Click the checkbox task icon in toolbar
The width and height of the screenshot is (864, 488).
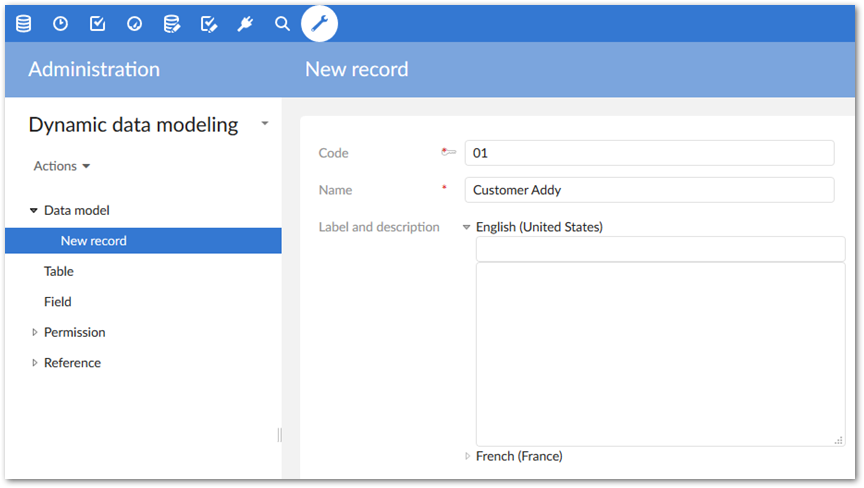(x=97, y=23)
